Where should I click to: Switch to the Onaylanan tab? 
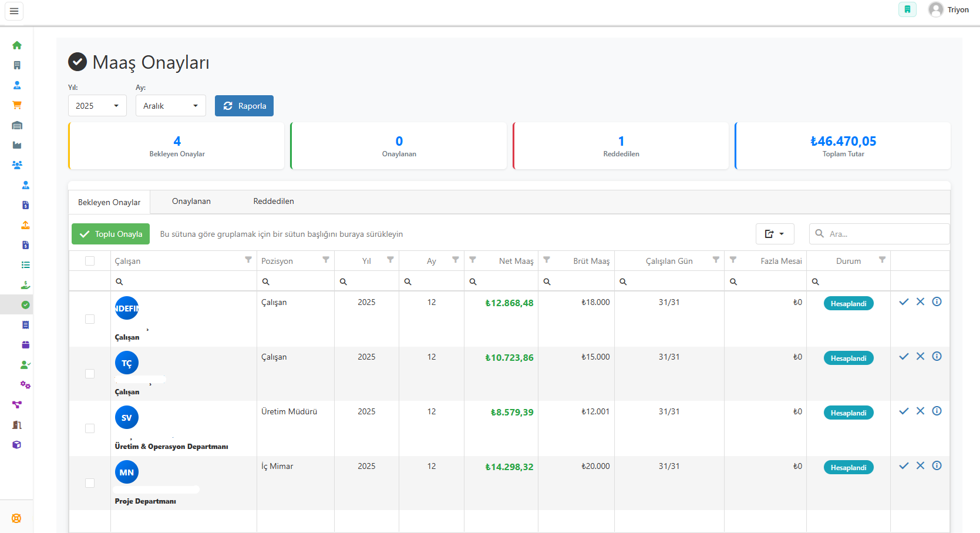191,202
